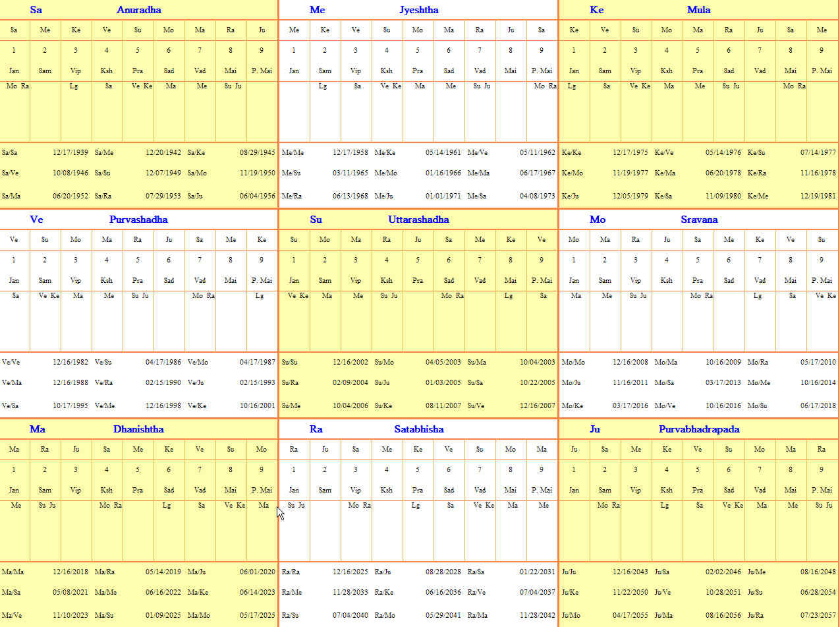Select the Ke/Ma date 06/20/1978
The width and height of the screenshot is (840, 627).
[723, 173]
